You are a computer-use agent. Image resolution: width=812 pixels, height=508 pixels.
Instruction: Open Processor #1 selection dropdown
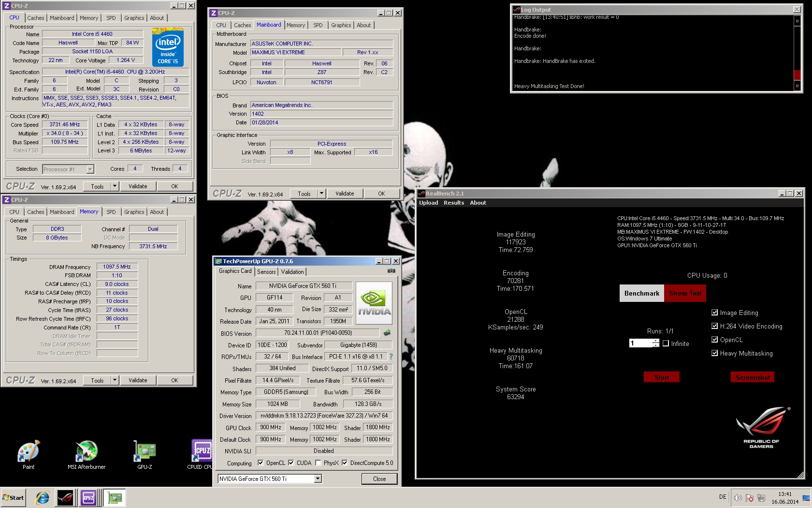tap(90, 169)
